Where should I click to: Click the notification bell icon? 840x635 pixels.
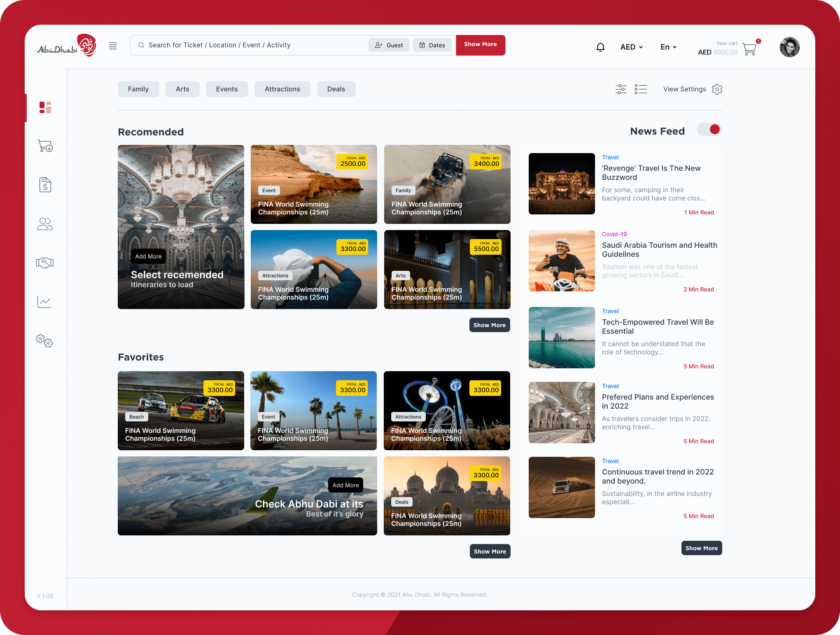600,47
